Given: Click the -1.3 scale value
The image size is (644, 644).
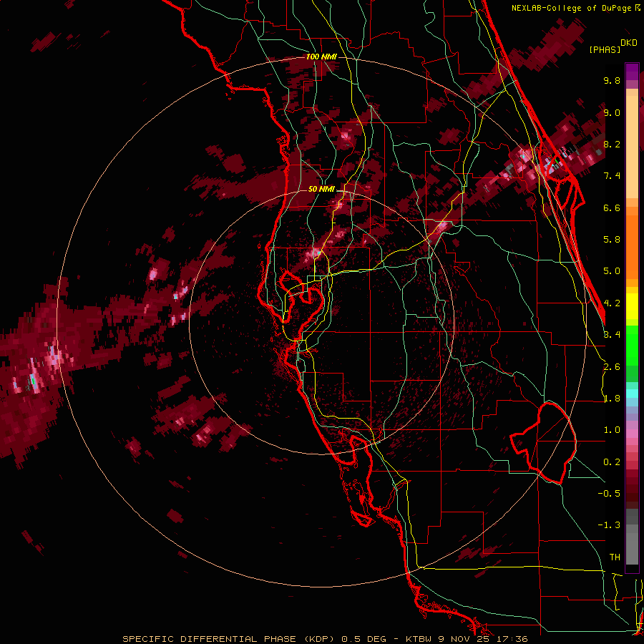Looking at the screenshot, I should click(x=609, y=525).
